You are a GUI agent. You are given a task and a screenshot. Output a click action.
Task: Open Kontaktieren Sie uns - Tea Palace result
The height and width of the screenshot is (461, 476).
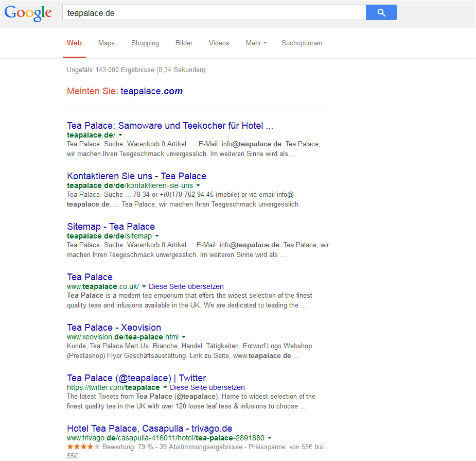pos(136,176)
